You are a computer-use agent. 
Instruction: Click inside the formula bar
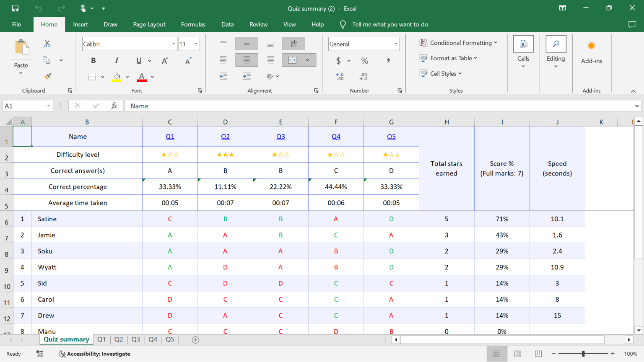point(293,106)
